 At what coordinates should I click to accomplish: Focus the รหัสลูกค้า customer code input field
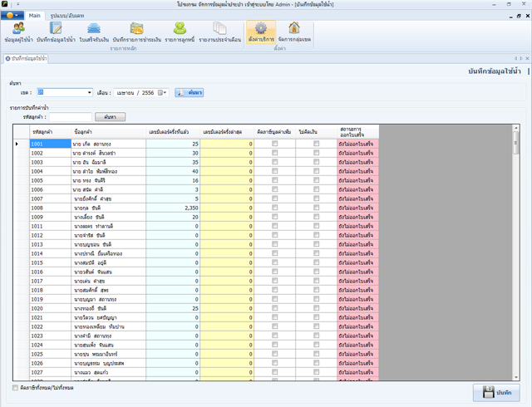(71, 117)
